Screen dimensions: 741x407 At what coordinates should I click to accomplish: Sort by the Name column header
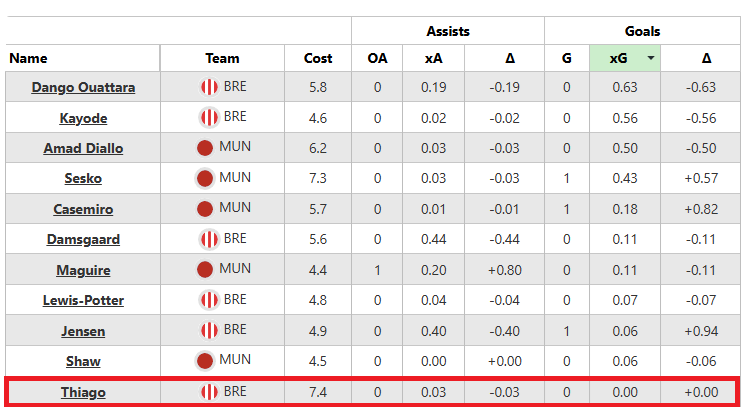(28, 58)
